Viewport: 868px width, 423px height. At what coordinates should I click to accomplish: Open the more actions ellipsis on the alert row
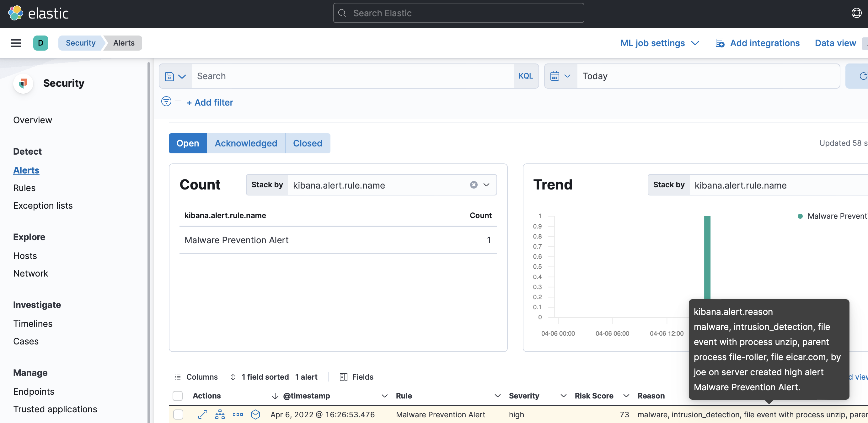click(238, 415)
